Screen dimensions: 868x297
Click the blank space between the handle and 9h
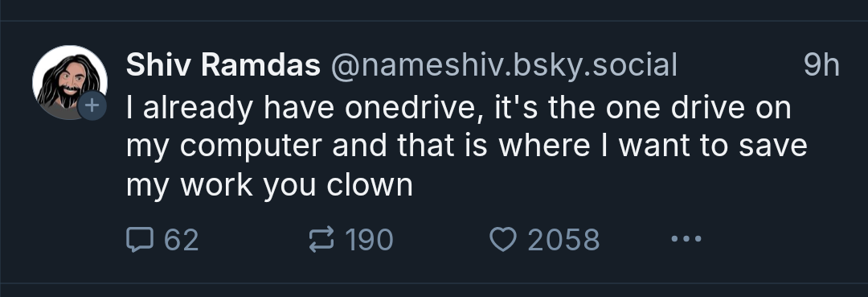point(740,65)
